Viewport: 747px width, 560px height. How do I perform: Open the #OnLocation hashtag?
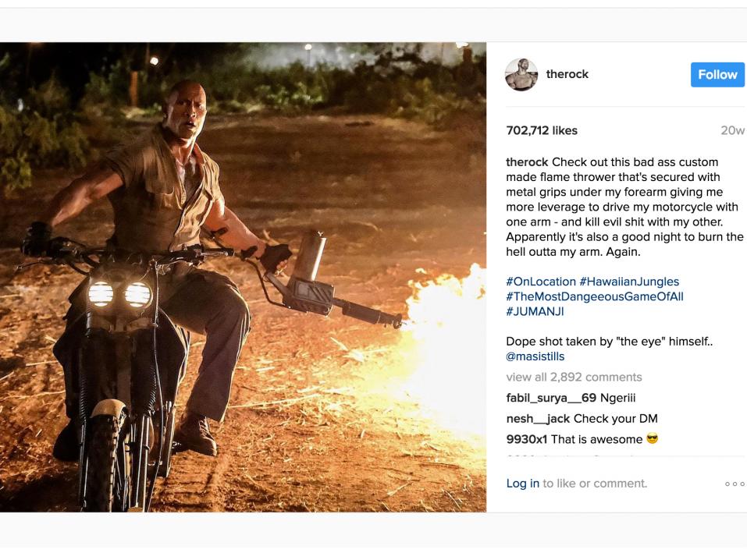click(x=541, y=282)
